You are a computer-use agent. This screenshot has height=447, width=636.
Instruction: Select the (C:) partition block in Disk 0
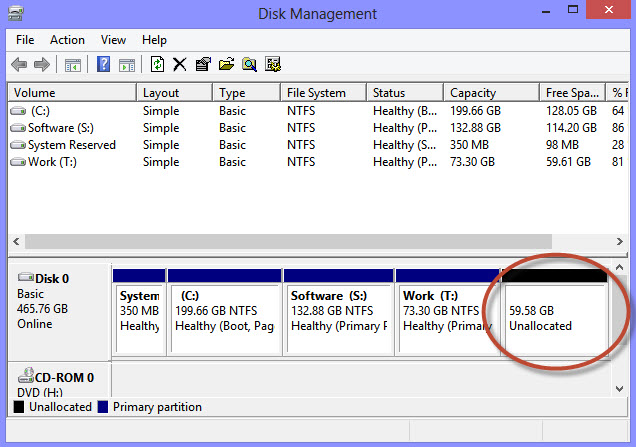225,312
